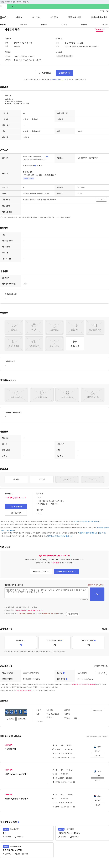Click the 전송 button
109x868 pixels.
pos(97,594)
